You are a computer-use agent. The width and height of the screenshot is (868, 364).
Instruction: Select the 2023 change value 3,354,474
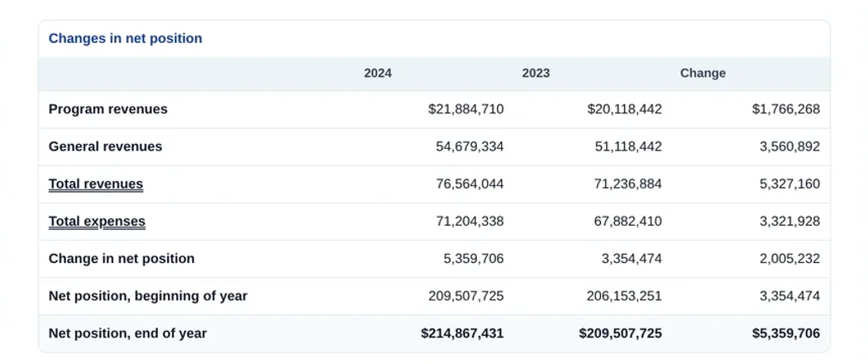(x=632, y=259)
